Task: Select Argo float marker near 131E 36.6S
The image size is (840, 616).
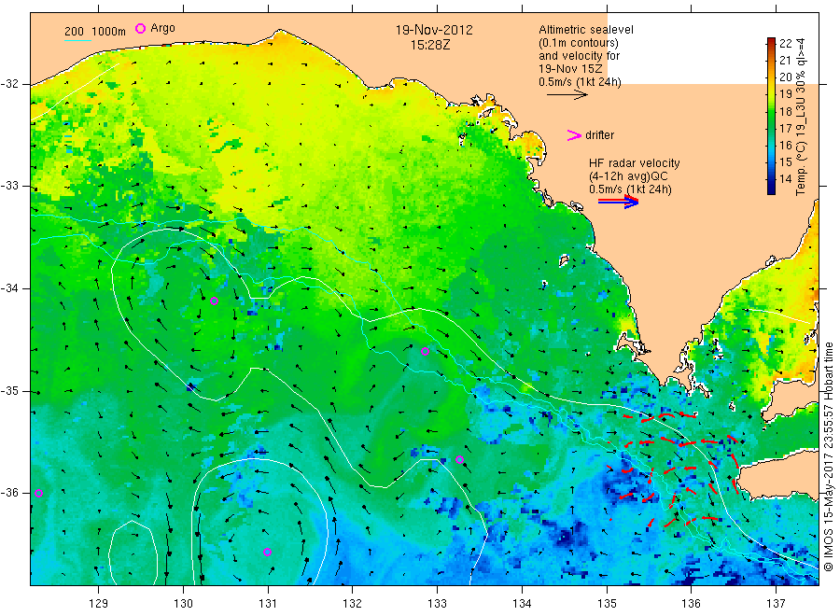Action: (x=267, y=552)
